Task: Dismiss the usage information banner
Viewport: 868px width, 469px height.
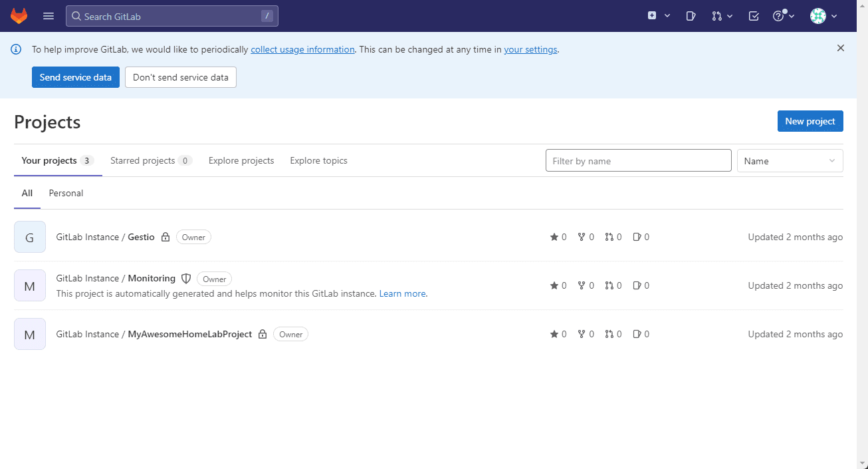Action: point(841,48)
